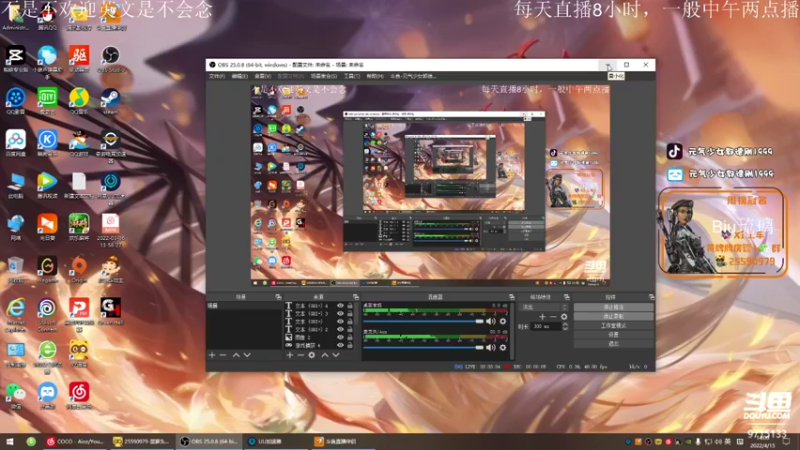This screenshot has height=450, width=800.
Task: Open source properties with the Sources gear icon
Action: point(312,355)
